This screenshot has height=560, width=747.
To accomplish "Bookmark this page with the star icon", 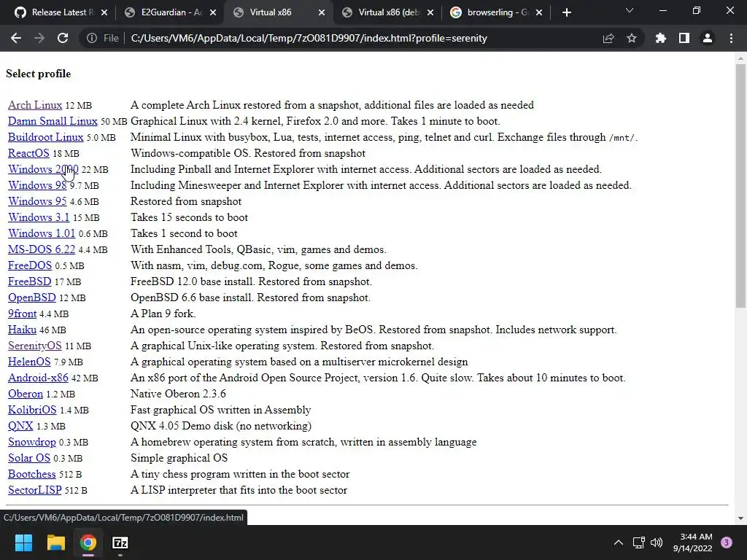I will (x=632, y=38).
